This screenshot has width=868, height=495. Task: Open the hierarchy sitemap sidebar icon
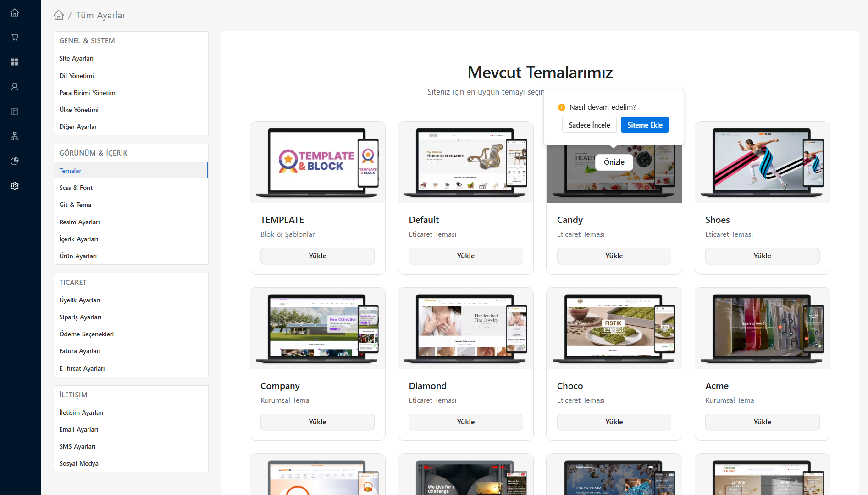pyautogui.click(x=15, y=136)
